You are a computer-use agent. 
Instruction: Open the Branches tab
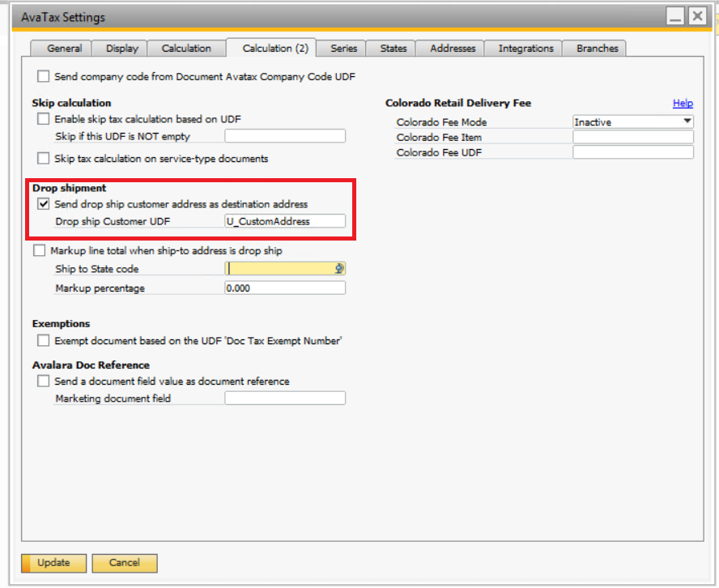[x=595, y=48]
